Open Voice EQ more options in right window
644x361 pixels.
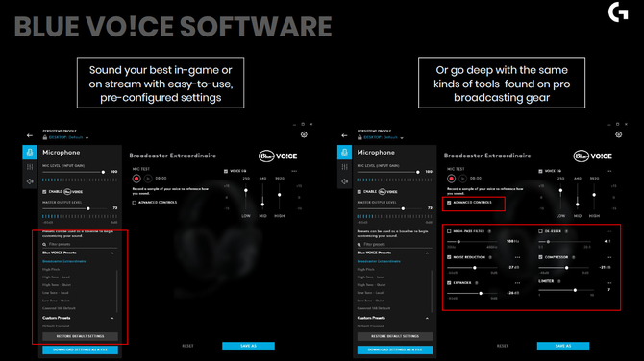tap(608, 171)
